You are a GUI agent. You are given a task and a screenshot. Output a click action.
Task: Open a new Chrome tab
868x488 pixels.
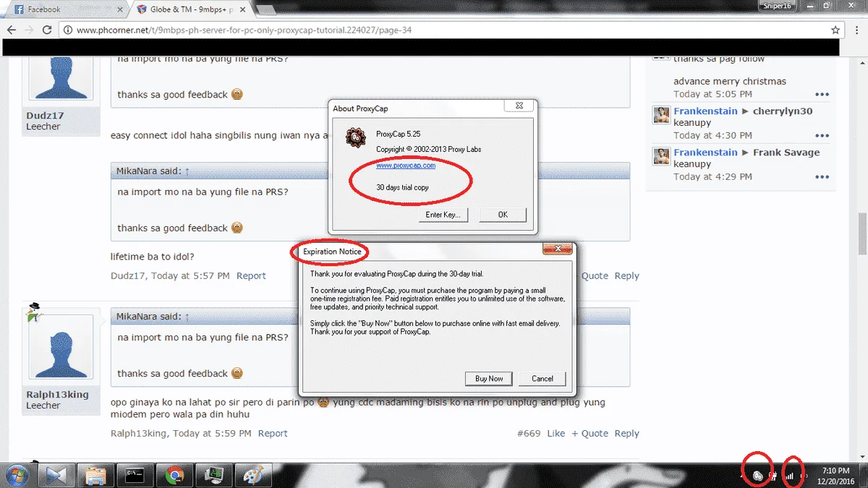coord(266,9)
